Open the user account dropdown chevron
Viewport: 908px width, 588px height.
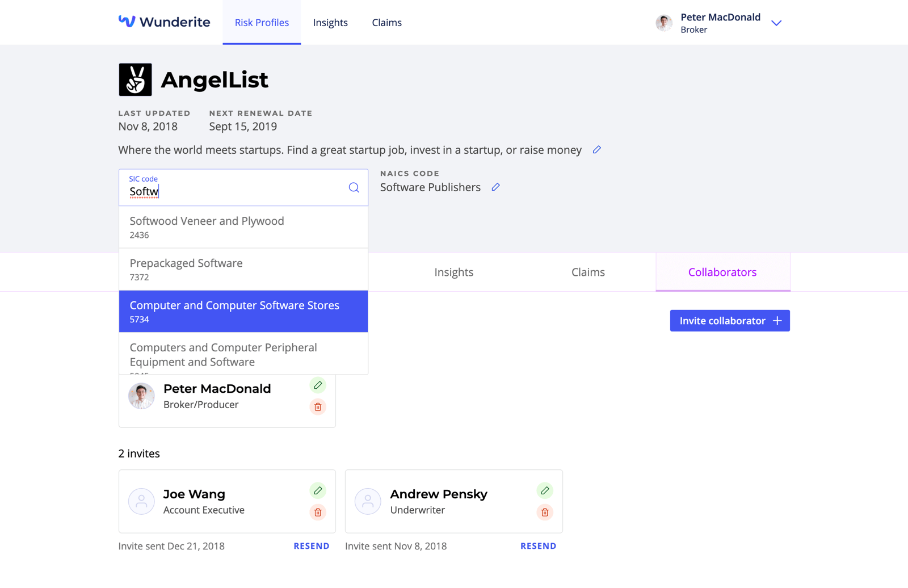(x=776, y=23)
